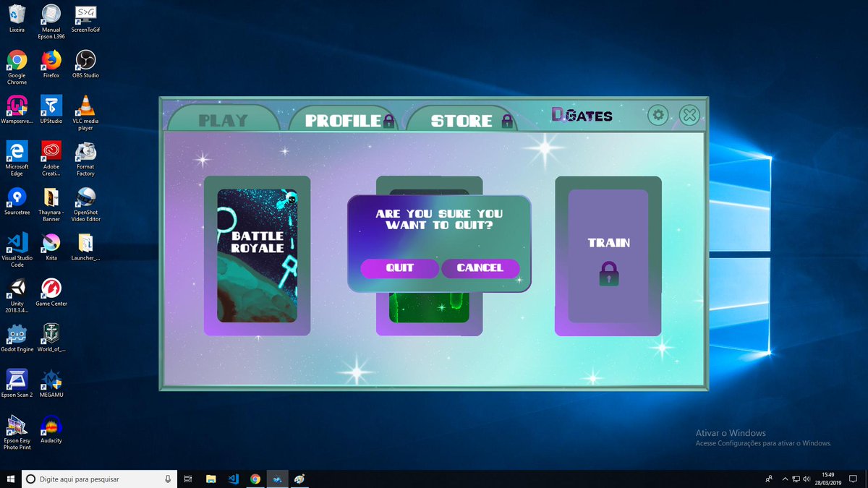
Task: Open Task View on the taskbar
Action: pyautogui.click(x=187, y=479)
